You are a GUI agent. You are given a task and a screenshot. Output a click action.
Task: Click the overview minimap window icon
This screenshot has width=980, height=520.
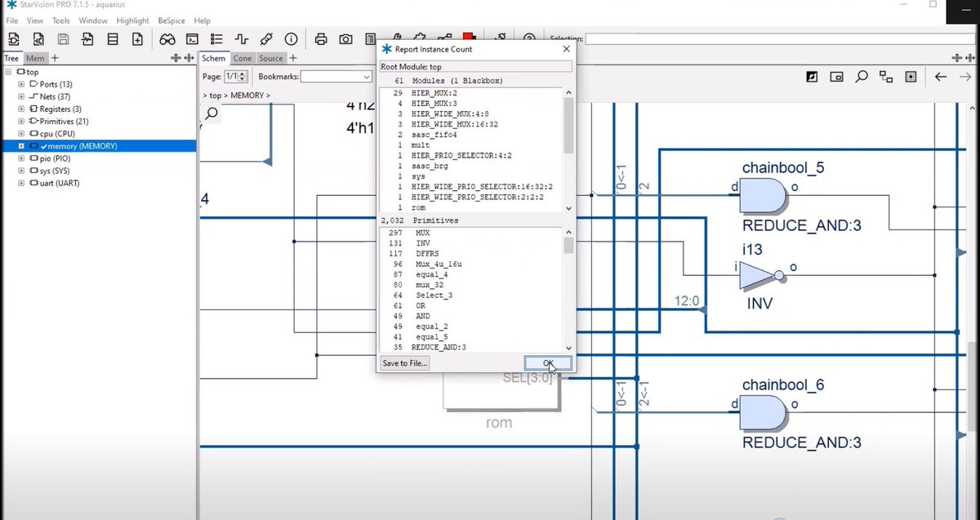coord(836,77)
